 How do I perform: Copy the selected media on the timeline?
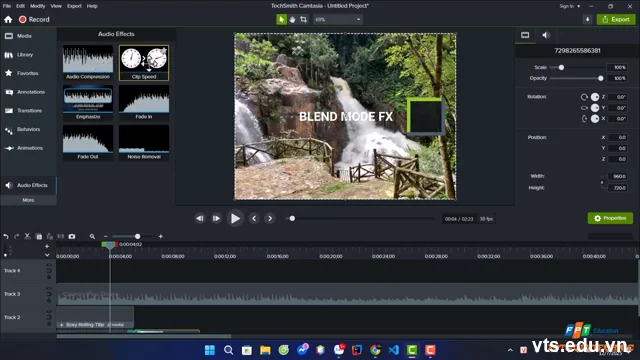click(x=39, y=236)
